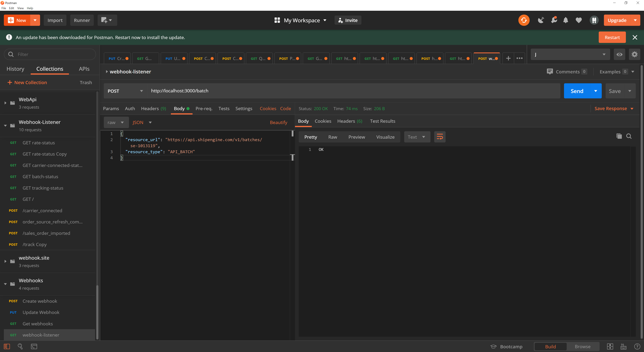Screen dimensions: 644x352
Task: Search in response with magnifier icon
Action: click(x=629, y=136)
